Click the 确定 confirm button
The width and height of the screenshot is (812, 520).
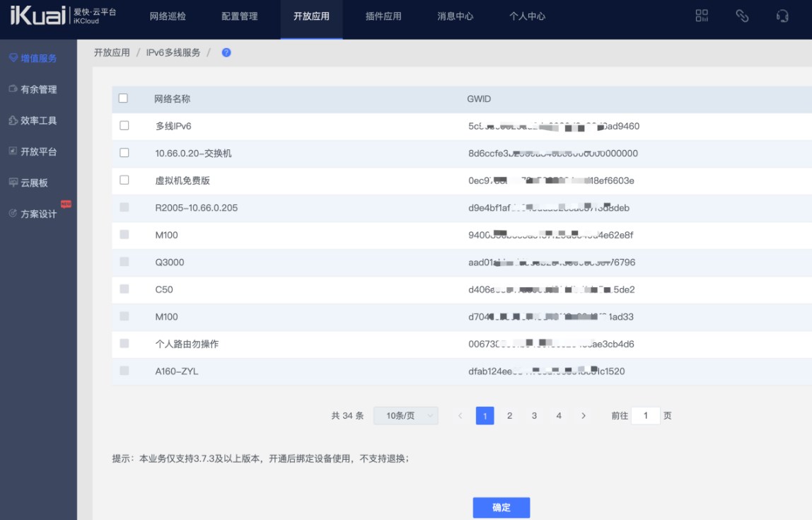click(x=501, y=507)
